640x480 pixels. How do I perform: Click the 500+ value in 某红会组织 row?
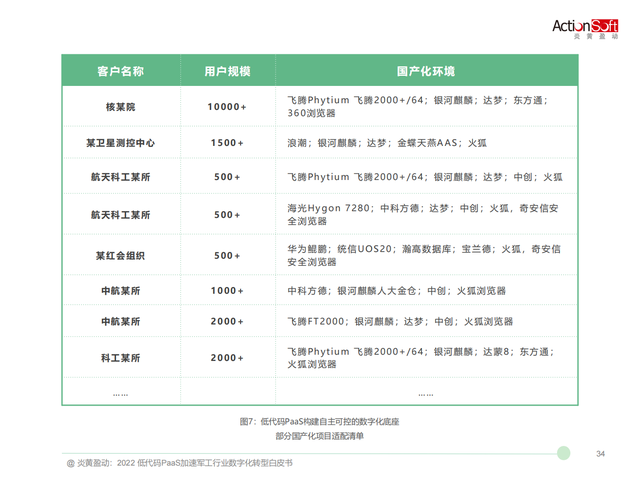tap(227, 256)
